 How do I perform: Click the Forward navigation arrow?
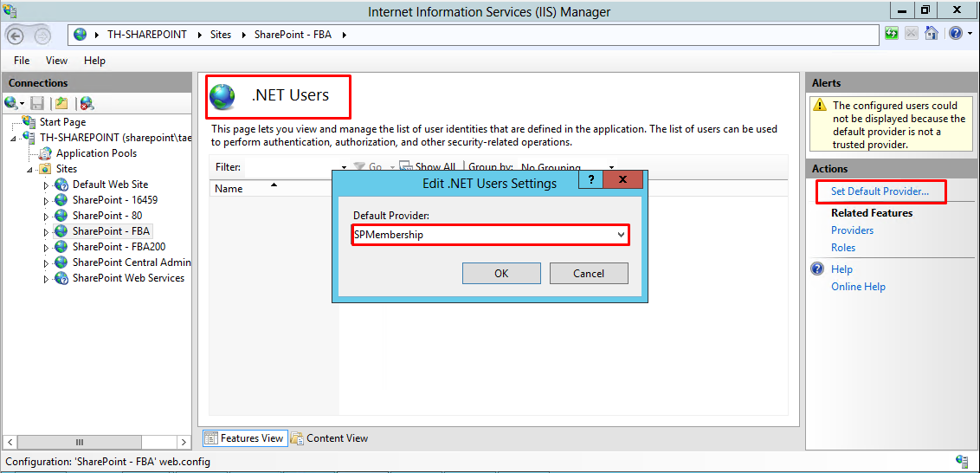click(42, 35)
